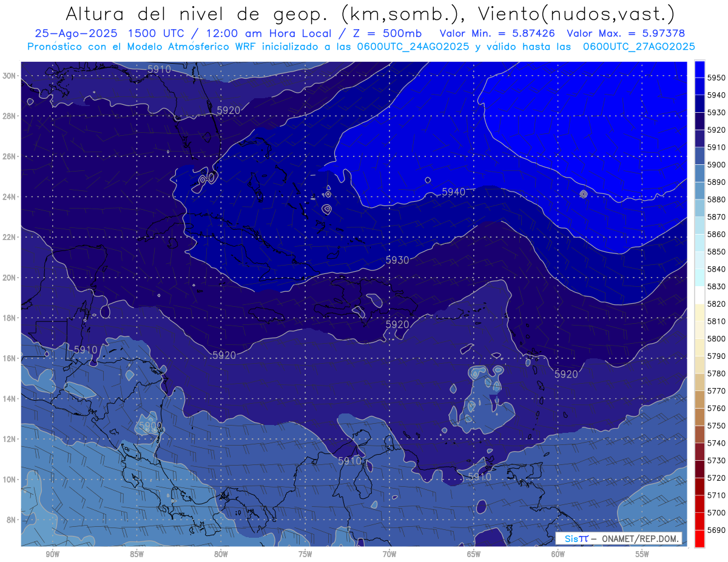Click the '70W' longitude axis label
Screen dimensions: 728x562
389,555
